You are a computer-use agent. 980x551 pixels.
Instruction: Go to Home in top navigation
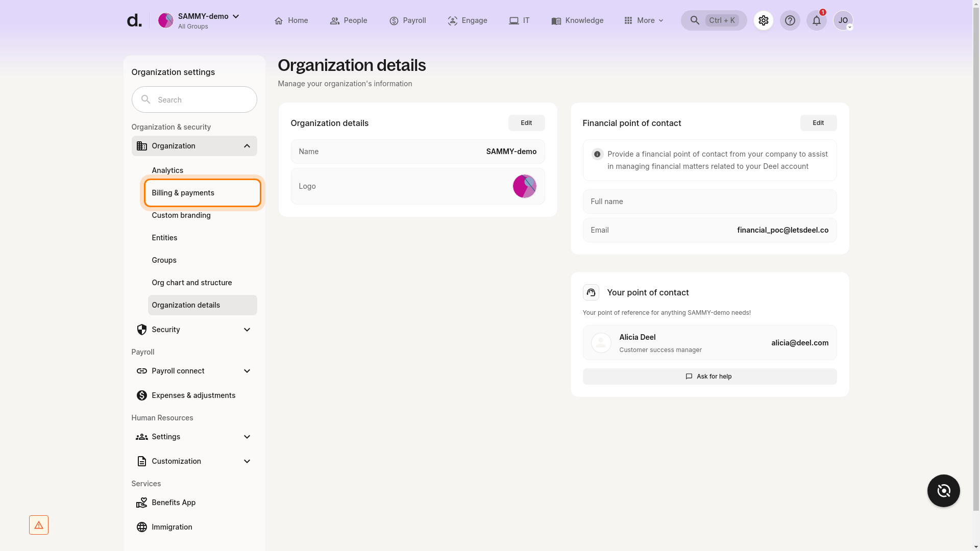tap(291, 20)
